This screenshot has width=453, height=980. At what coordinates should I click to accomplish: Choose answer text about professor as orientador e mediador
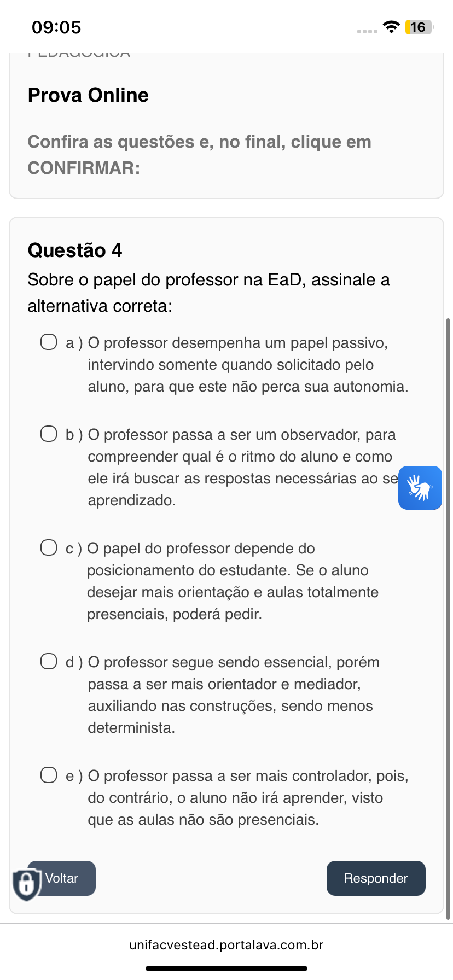coord(234,695)
